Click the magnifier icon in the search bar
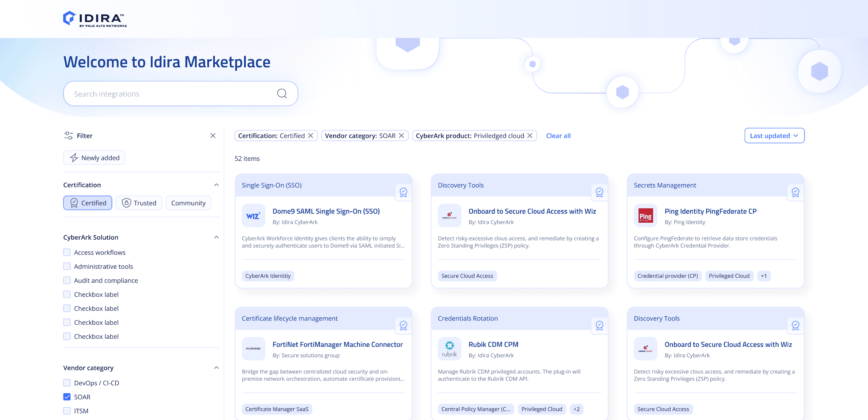The height and width of the screenshot is (420, 868). [x=282, y=94]
